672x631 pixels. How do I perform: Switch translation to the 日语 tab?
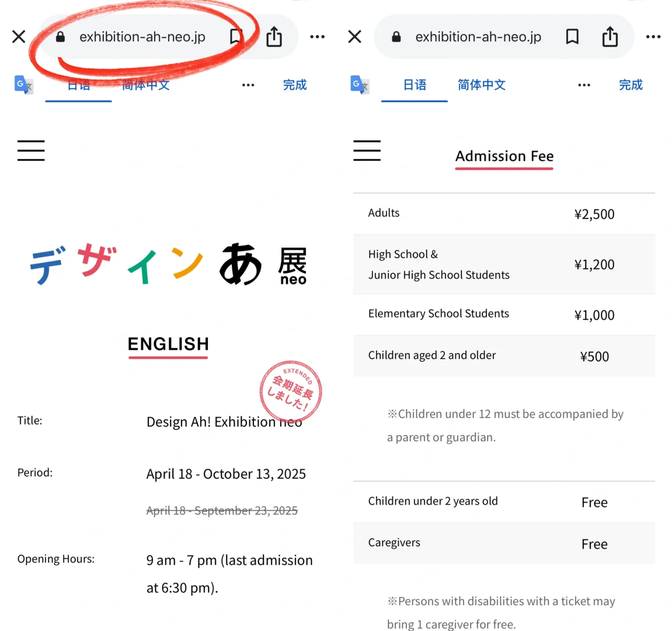(78, 85)
